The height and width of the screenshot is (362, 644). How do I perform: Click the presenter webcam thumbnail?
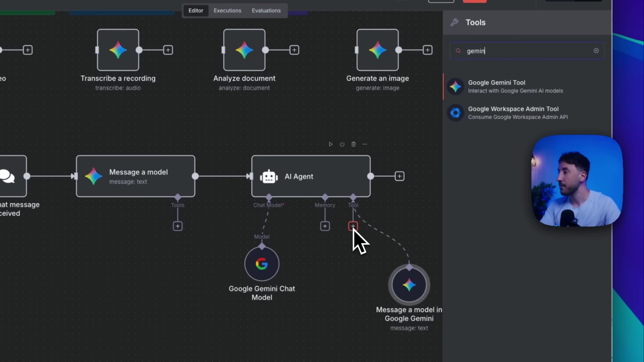577,181
